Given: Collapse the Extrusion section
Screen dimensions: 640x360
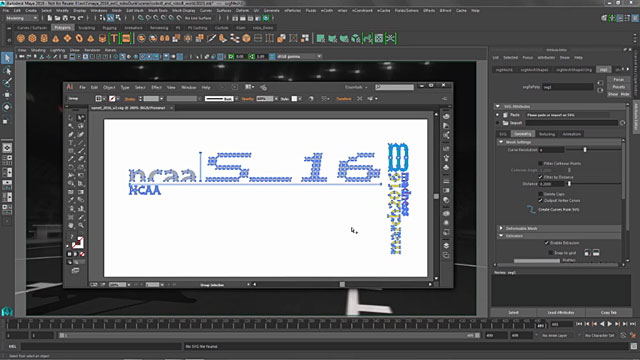Looking at the screenshot, I should click(501, 236).
